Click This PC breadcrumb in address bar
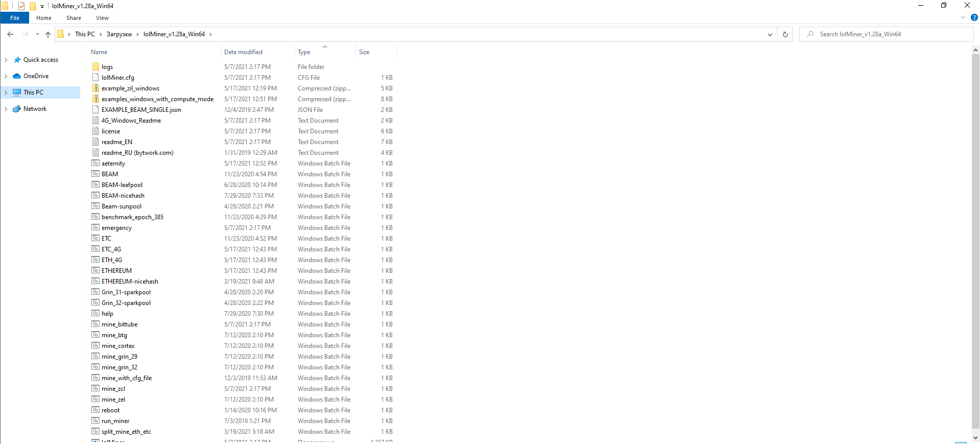 (85, 34)
